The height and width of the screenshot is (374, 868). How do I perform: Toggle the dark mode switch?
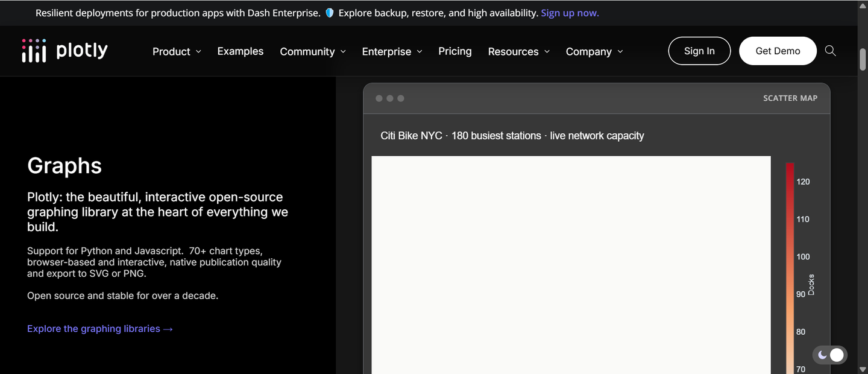click(x=830, y=355)
